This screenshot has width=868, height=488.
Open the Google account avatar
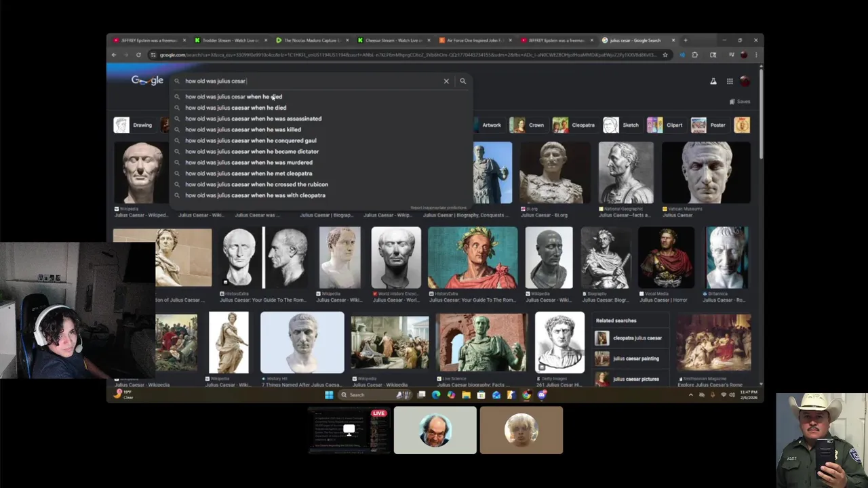pyautogui.click(x=745, y=81)
